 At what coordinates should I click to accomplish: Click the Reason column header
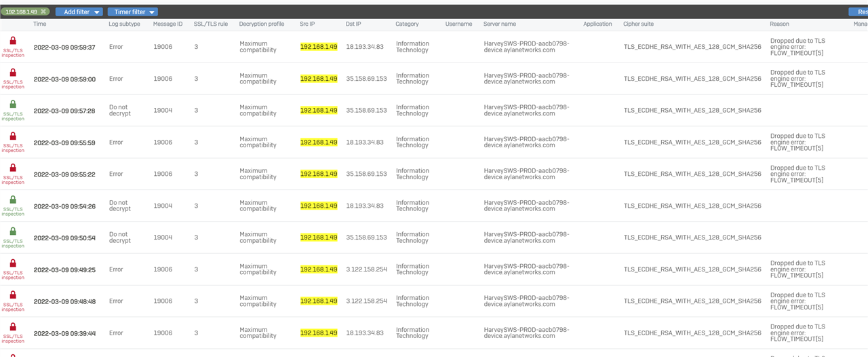[x=779, y=24]
